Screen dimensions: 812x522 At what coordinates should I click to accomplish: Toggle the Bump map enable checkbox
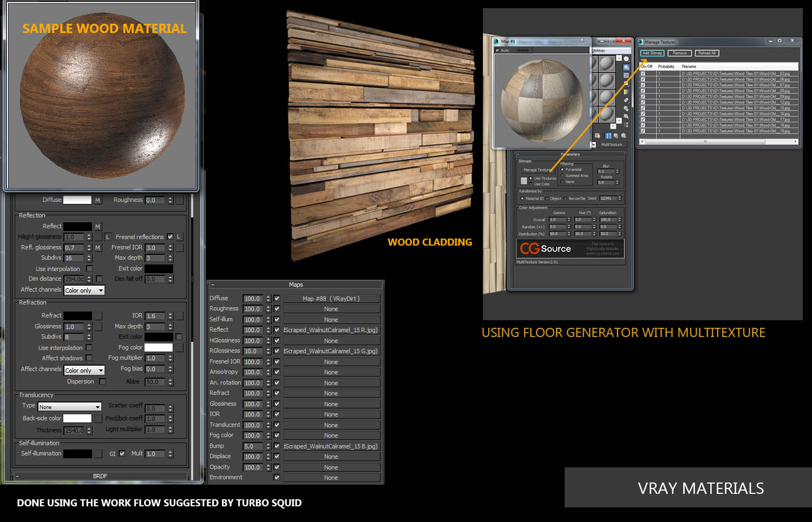coord(277,446)
